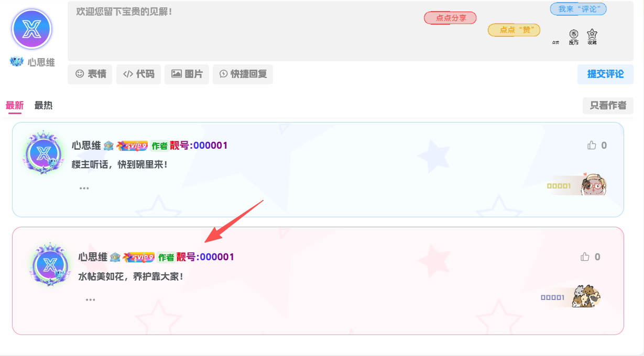Image resolution: width=644 pixels, height=356 pixels.
Task: Click the SVIP9 badge on the first comment
Action: pyautogui.click(x=133, y=146)
